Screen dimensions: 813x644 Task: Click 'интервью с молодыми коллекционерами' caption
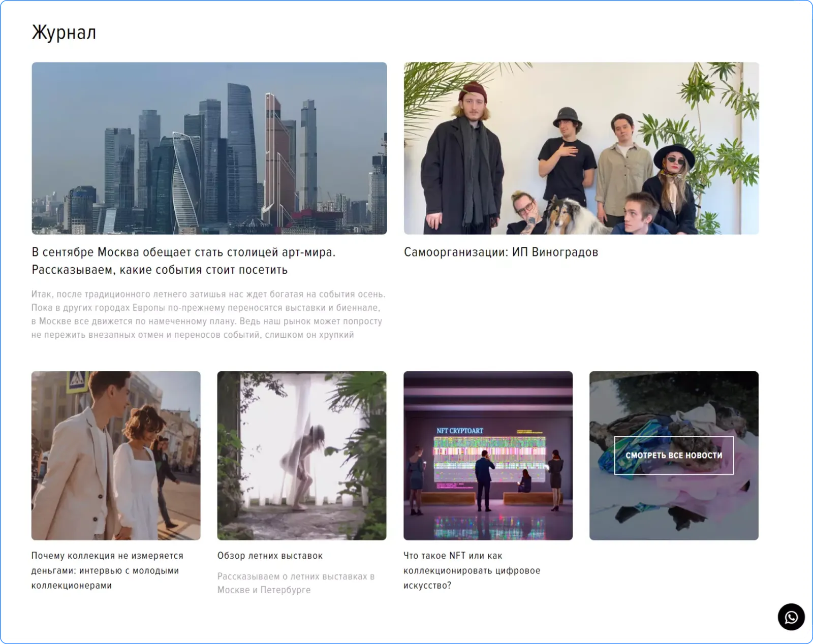105,578
